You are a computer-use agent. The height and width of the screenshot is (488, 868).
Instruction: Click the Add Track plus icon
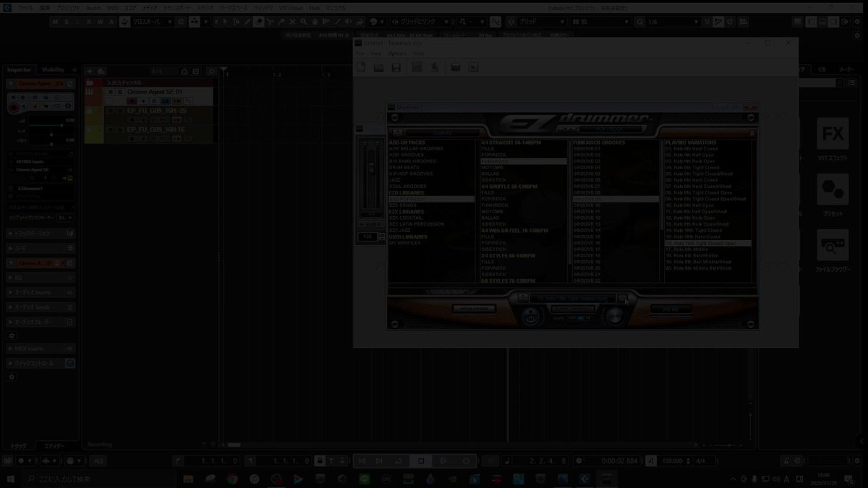89,71
